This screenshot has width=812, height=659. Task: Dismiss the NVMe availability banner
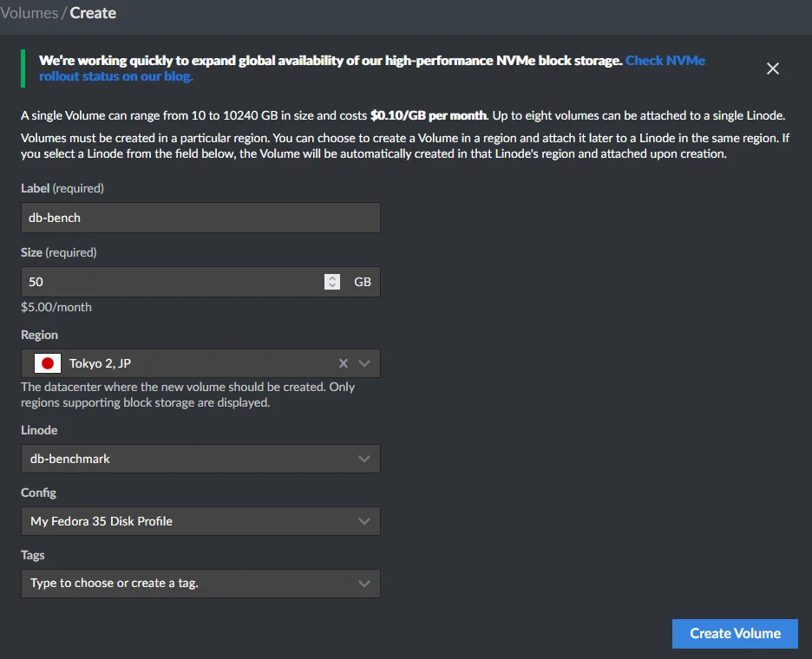coord(773,69)
